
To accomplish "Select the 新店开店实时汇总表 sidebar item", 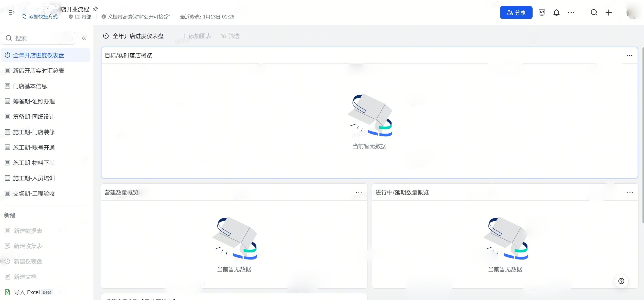I will [x=38, y=71].
